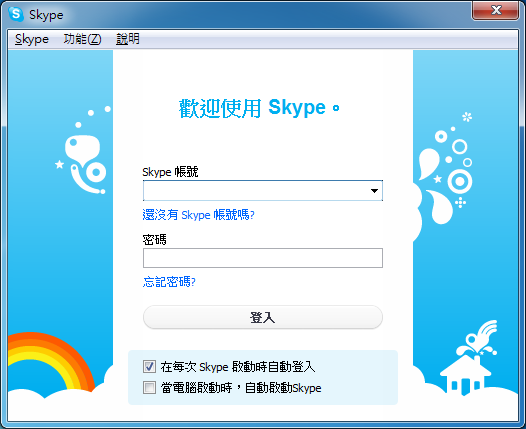Open the 說明 help menu

click(x=127, y=39)
